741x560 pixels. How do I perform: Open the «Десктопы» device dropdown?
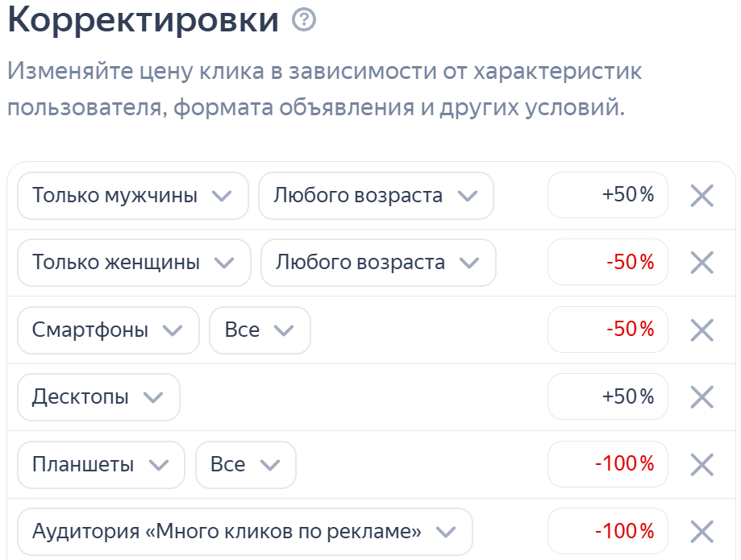(98, 396)
